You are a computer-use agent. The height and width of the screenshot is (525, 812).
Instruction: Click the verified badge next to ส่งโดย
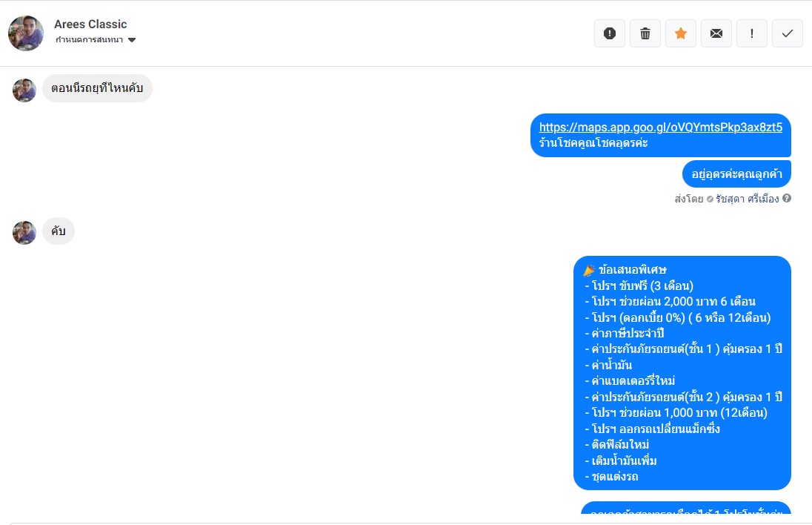pyautogui.click(x=710, y=199)
